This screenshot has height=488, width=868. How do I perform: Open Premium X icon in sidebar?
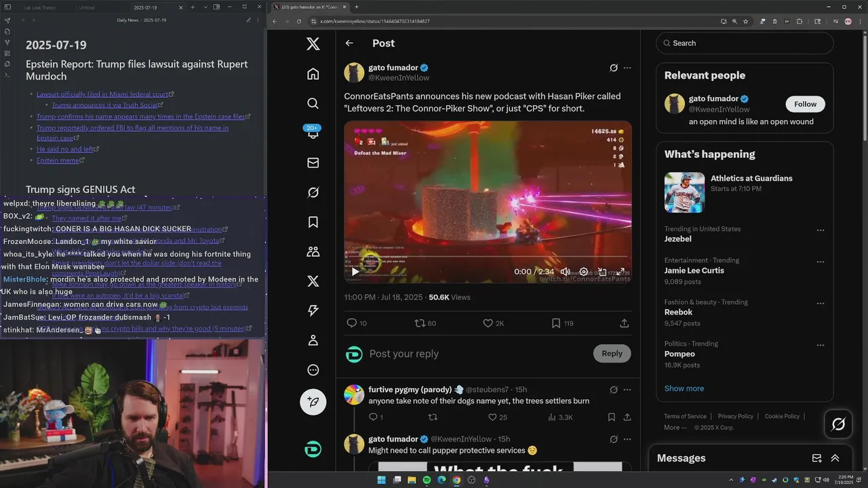click(x=313, y=281)
